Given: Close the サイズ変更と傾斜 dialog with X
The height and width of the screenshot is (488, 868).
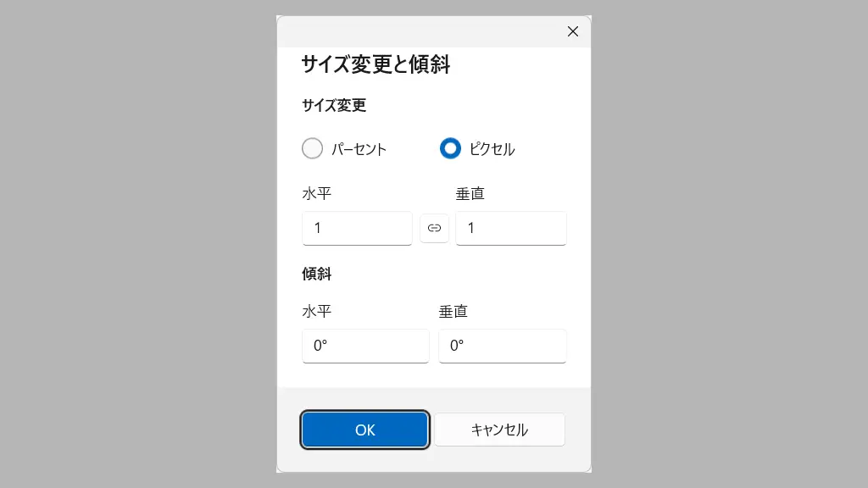Looking at the screenshot, I should tap(572, 31).
